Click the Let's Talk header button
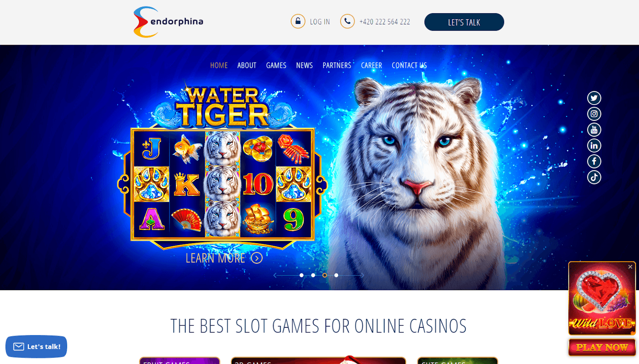The image size is (639, 364). click(464, 22)
